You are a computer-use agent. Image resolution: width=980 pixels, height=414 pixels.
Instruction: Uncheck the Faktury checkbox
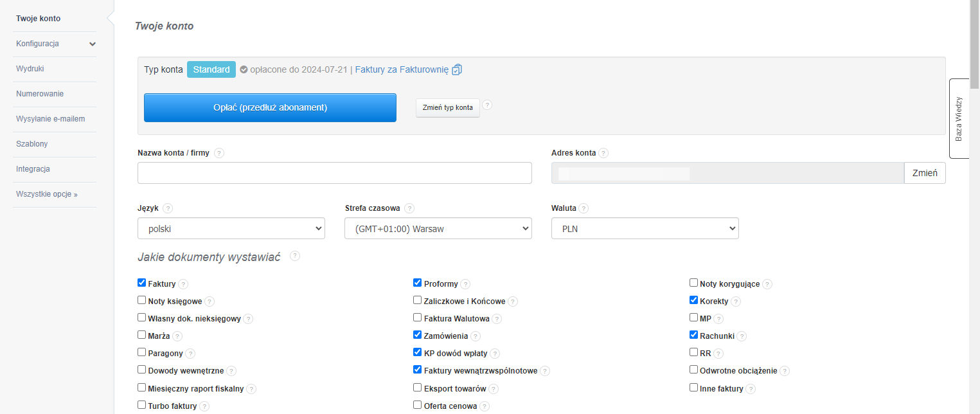tap(142, 283)
